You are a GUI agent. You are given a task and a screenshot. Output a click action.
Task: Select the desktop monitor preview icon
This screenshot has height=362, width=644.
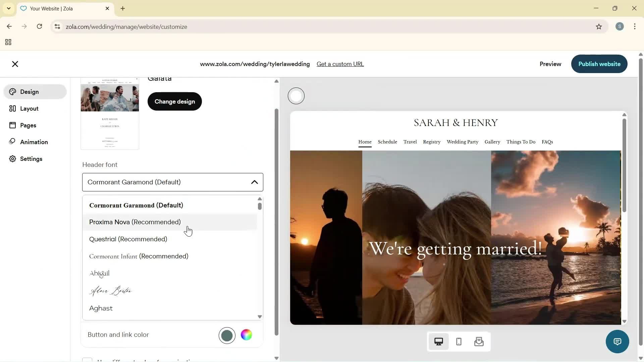coord(439,341)
